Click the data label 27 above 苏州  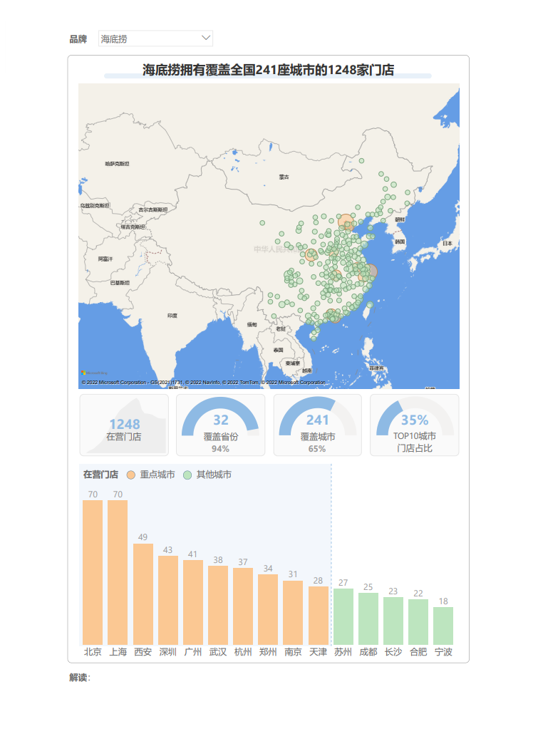(343, 582)
